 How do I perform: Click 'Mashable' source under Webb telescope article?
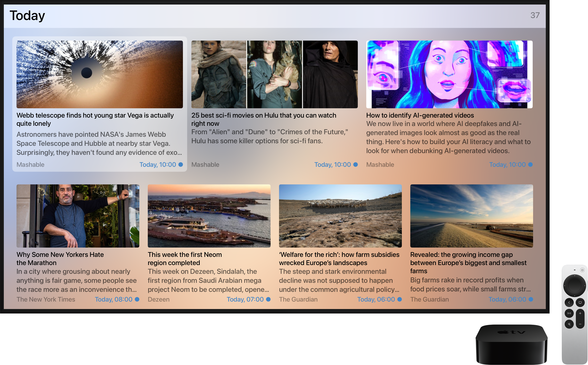click(30, 165)
